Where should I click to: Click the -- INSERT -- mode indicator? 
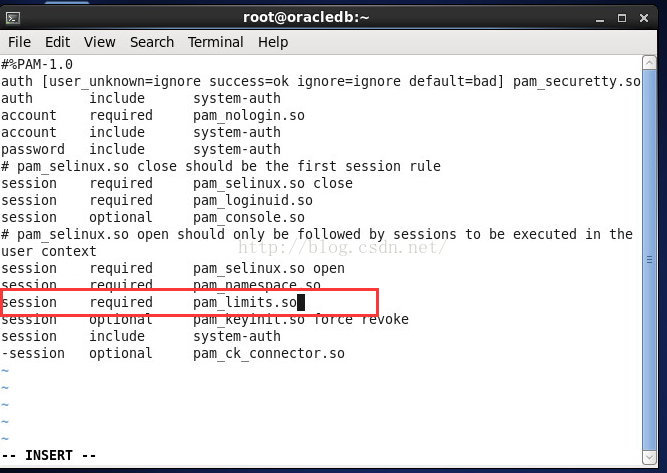tap(49, 455)
